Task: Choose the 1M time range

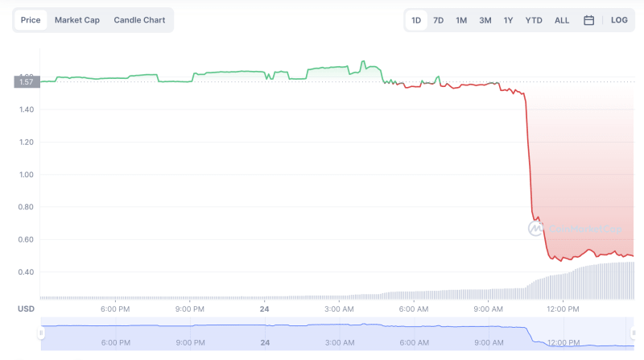Action: coord(461,20)
